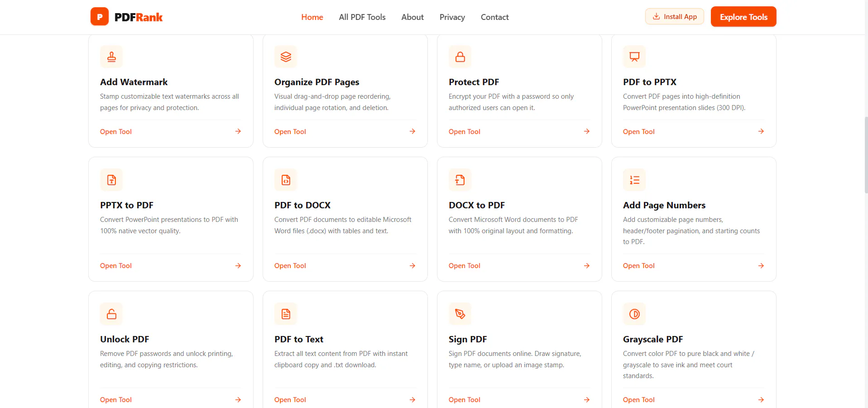Go to the Home nav item
Screen dimensions: 868x408
click(x=312, y=17)
